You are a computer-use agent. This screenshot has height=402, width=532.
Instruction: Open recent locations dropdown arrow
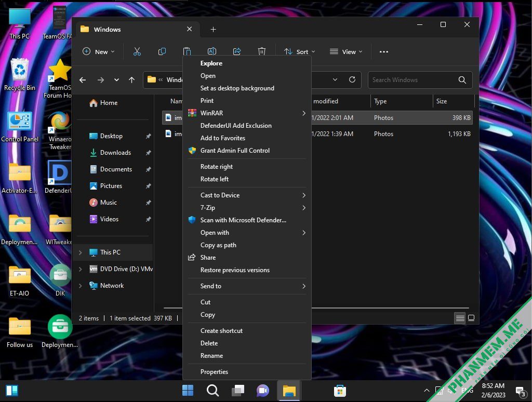click(116, 80)
